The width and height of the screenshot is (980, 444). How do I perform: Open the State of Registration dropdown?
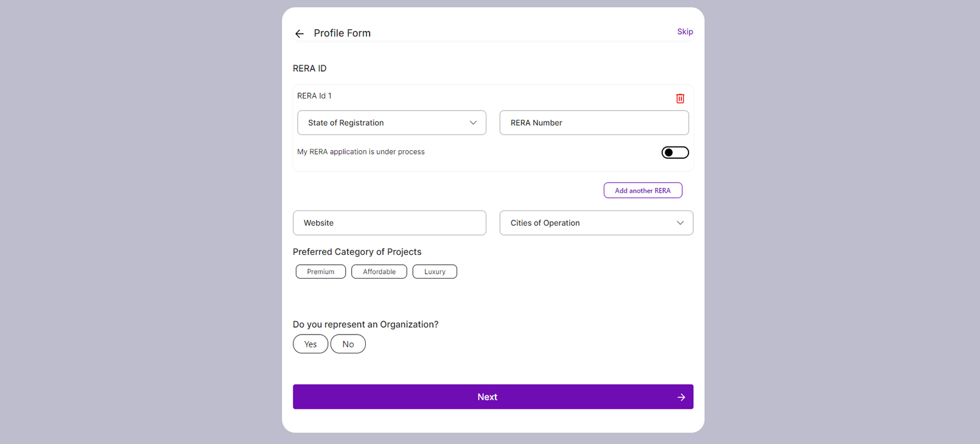[391, 123]
